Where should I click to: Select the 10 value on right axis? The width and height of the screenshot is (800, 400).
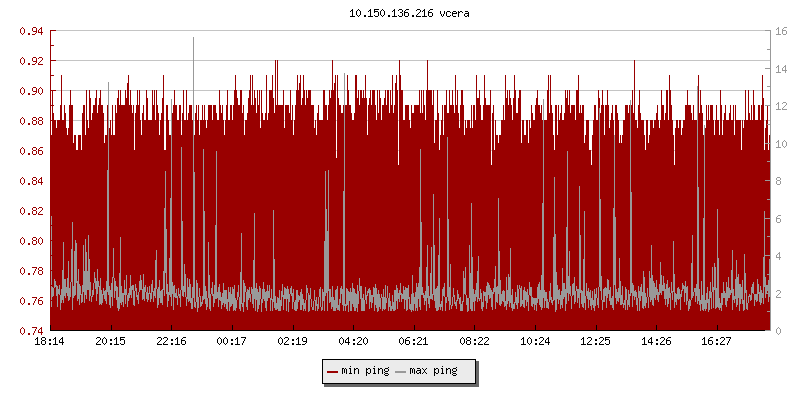(x=780, y=143)
